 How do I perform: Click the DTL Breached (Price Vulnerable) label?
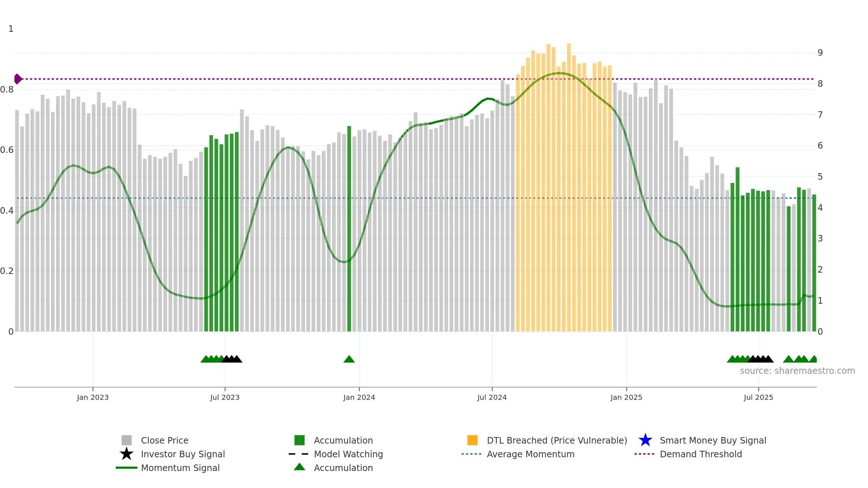coord(557,440)
